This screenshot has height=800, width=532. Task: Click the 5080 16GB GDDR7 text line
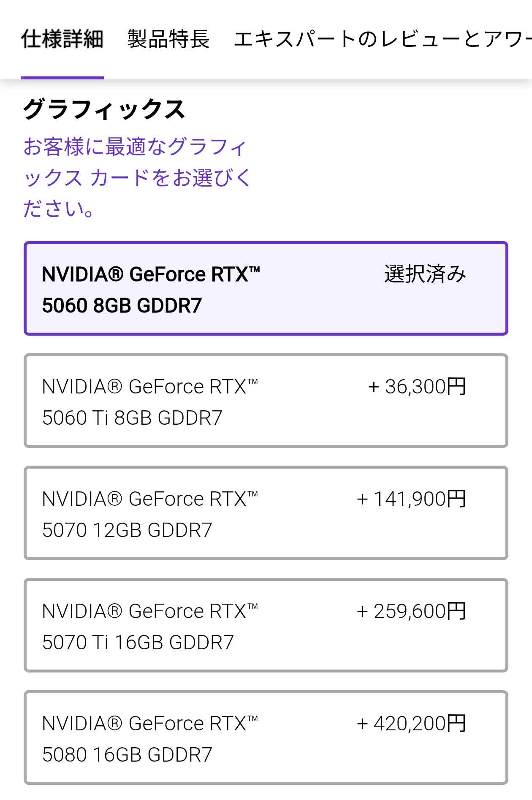point(127,755)
